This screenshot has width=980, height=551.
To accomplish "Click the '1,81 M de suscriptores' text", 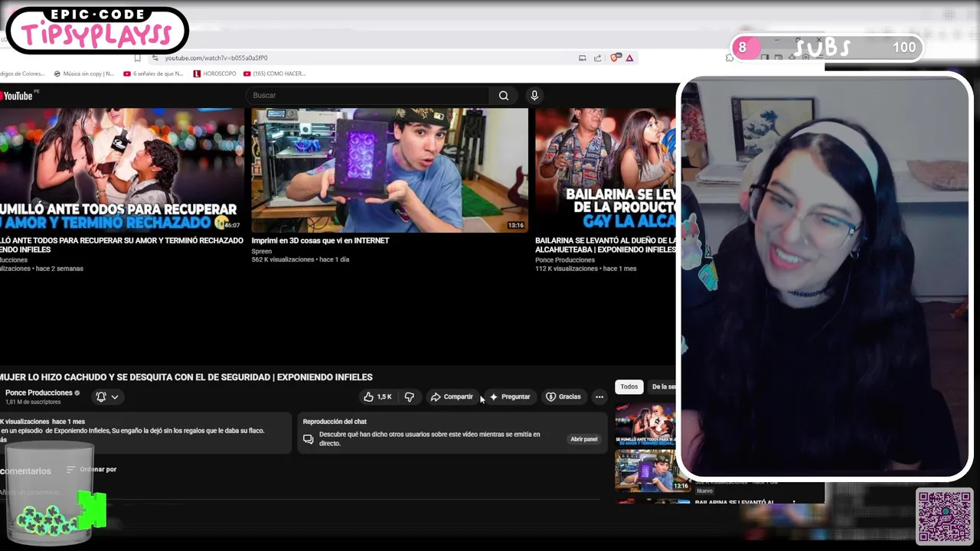I will click(x=33, y=402).
